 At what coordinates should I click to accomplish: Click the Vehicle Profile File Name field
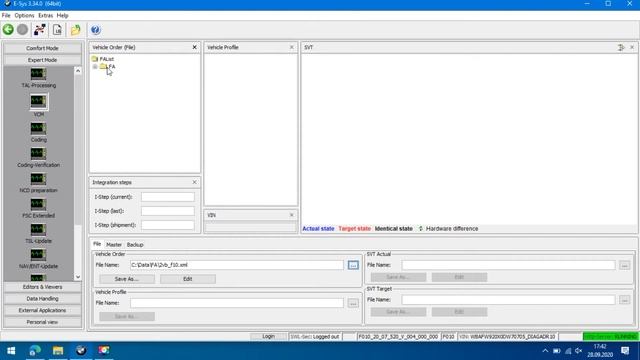coord(237,303)
